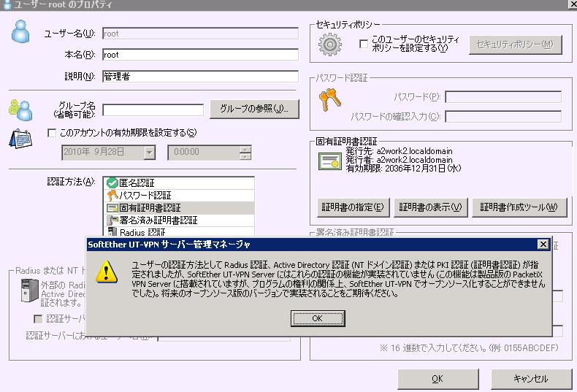Click the 証明書の指定 button

coord(353,207)
